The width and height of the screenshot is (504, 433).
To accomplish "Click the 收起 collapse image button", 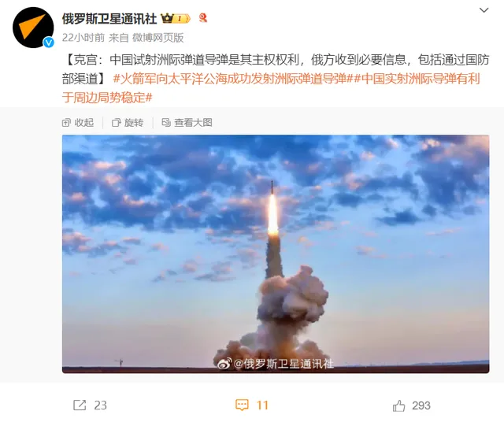I will coord(78,122).
